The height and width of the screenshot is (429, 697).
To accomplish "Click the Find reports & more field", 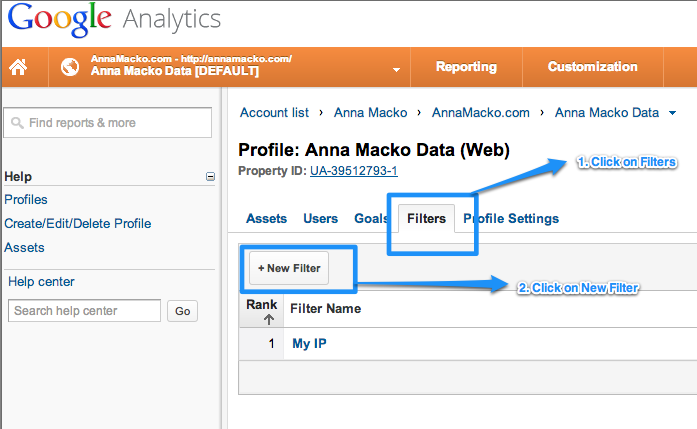I will coord(108,123).
